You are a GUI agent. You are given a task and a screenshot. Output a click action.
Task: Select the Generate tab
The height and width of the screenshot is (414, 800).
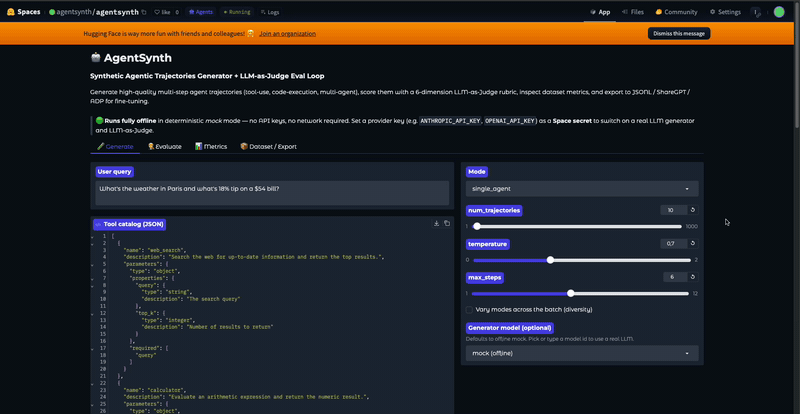115,147
